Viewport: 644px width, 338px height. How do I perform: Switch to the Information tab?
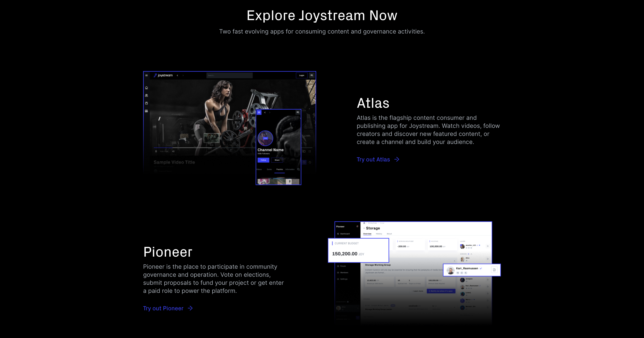[290, 169]
